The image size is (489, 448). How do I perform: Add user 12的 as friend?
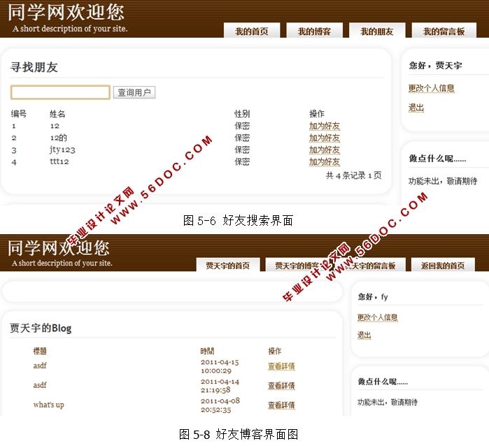[x=325, y=138]
